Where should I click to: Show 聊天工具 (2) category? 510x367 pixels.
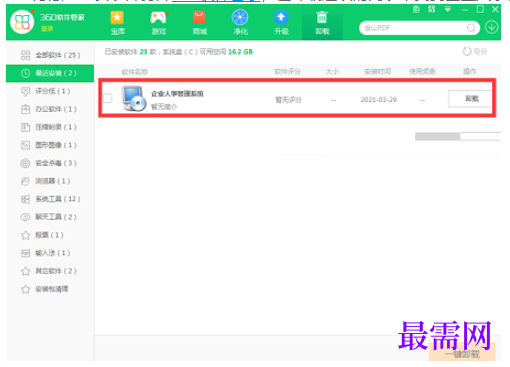(x=50, y=217)
